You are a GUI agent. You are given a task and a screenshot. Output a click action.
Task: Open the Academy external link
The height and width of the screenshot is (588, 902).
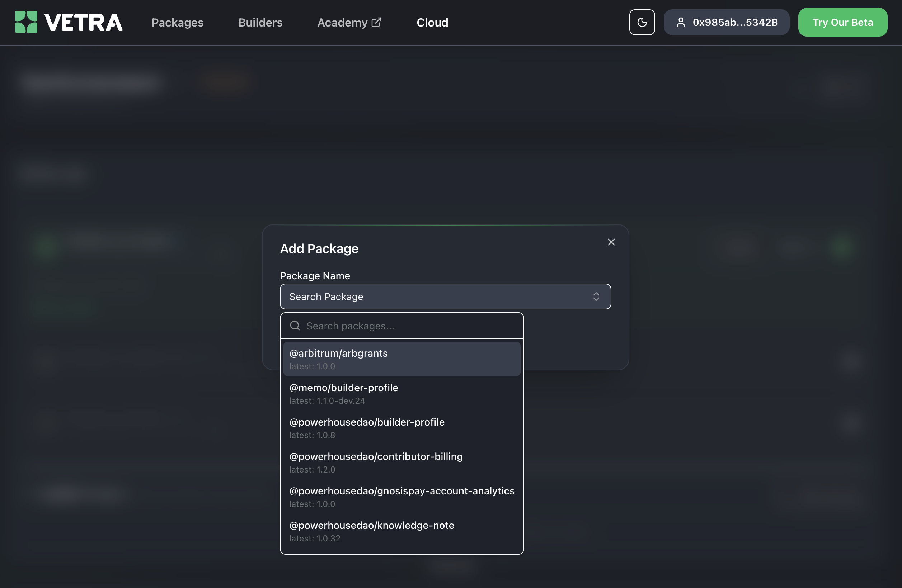point(349,22)
